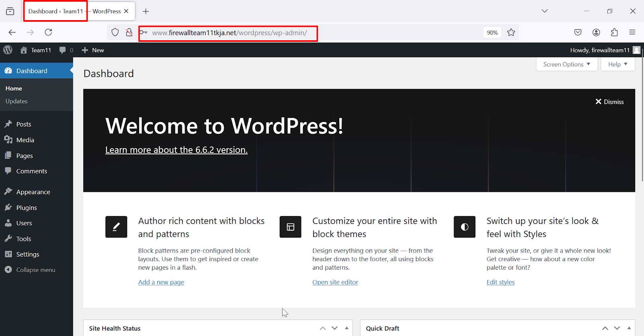Click the 90% zoom level indicator

[492, 33]
